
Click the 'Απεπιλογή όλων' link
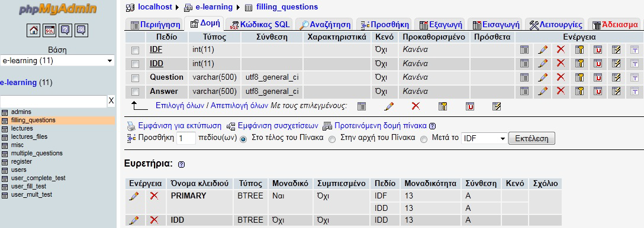point(240,105)
